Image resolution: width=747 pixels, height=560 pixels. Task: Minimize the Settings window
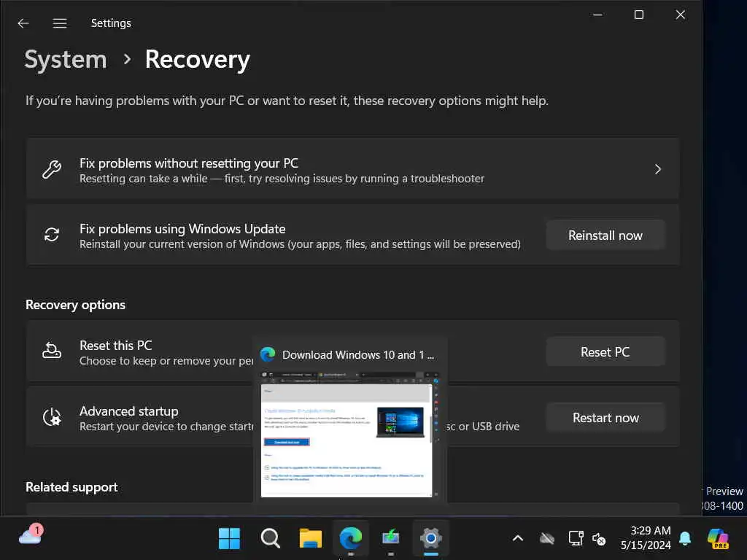597,15
